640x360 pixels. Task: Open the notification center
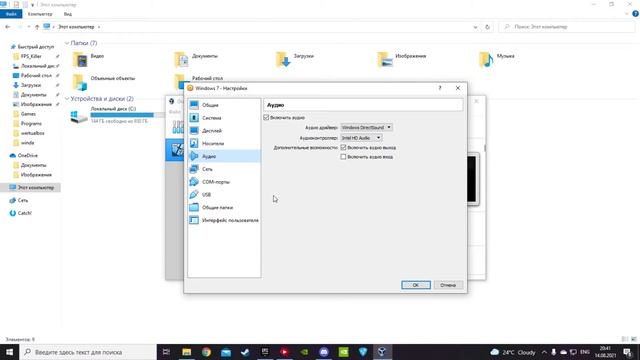click(628, 352)
